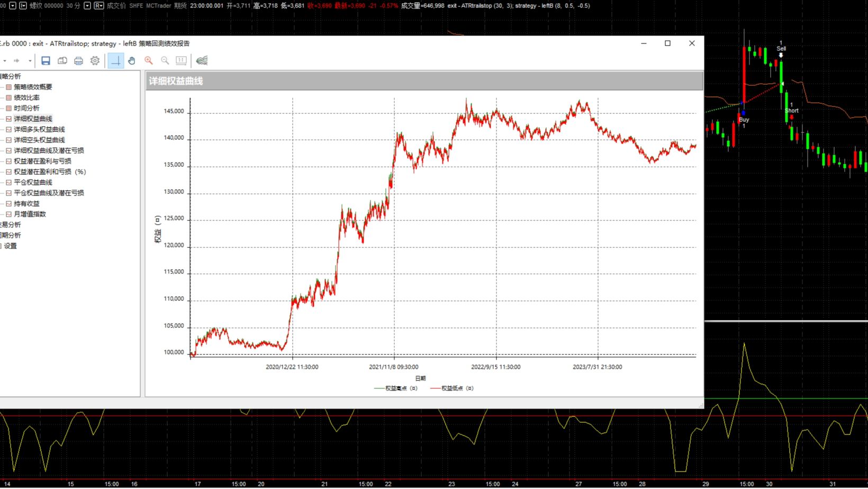This screenshot has width=868, height=489.
Task: Expand the 交易分析 tree section
Action: [x=11, y=225]
